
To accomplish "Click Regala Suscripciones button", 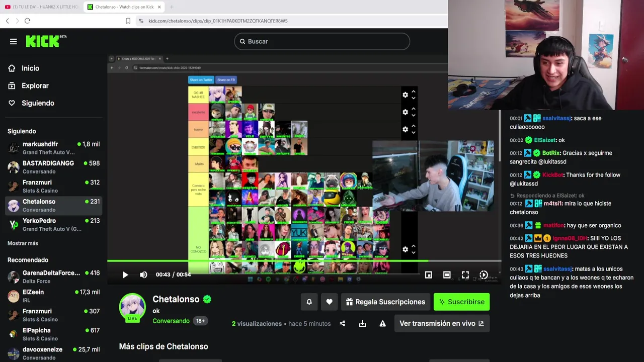I will click(x=385, y=302).
